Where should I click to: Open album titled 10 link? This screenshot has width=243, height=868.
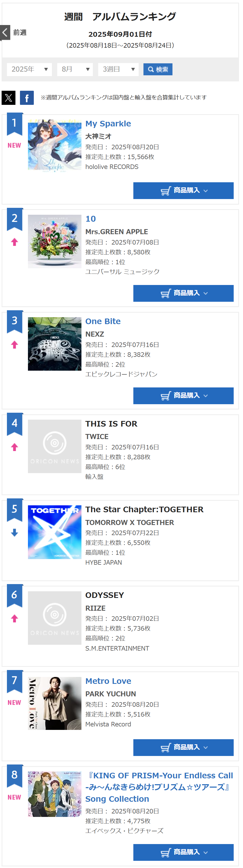91,219
